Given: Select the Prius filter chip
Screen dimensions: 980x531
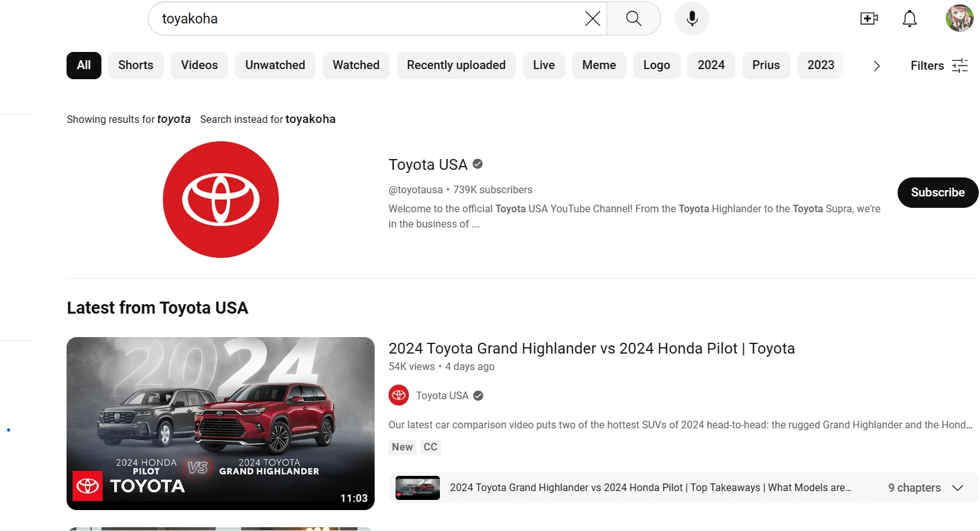Looking at the screenshot, I should [766, 65].
